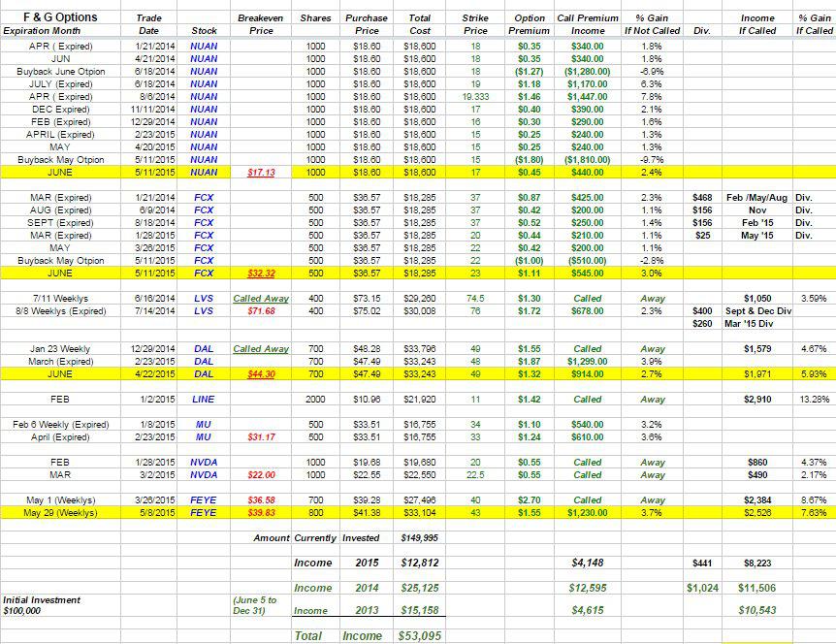
Task: Select the $15,158 income 2013 total
Action: coord(420,610)
